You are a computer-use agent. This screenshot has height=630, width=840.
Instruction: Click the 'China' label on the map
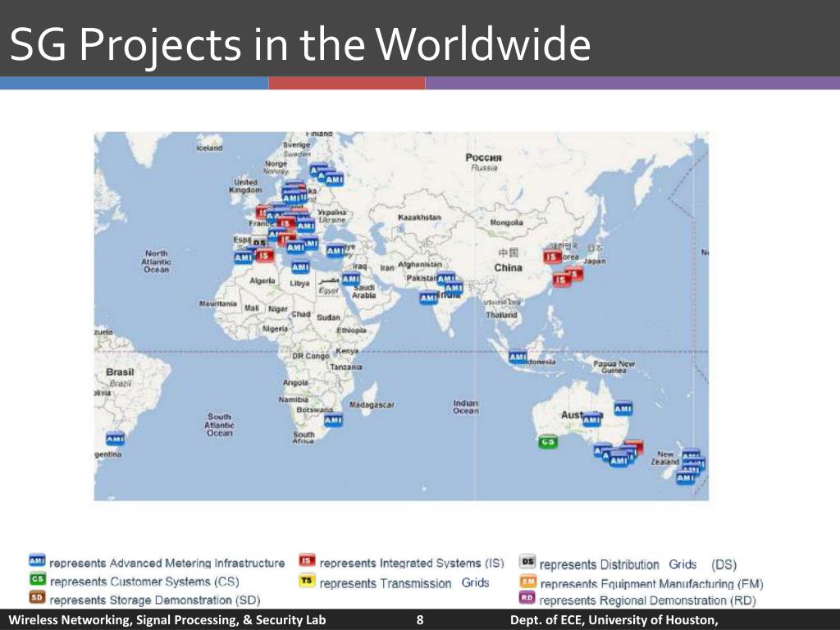508,267
